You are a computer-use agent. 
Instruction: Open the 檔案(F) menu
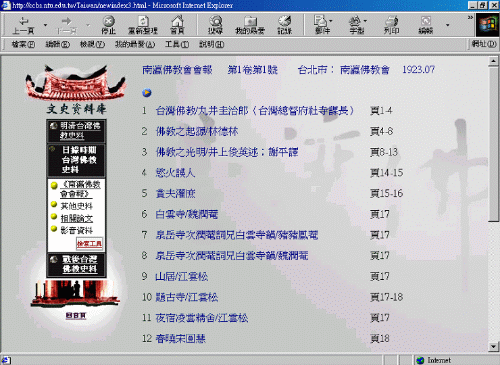coord(23,44)
